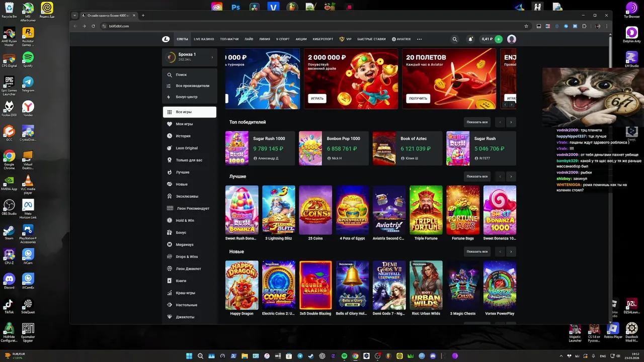644x362 pixels.
Task: Open ЛАЙВ tab in header
Action: pos(249,39)
